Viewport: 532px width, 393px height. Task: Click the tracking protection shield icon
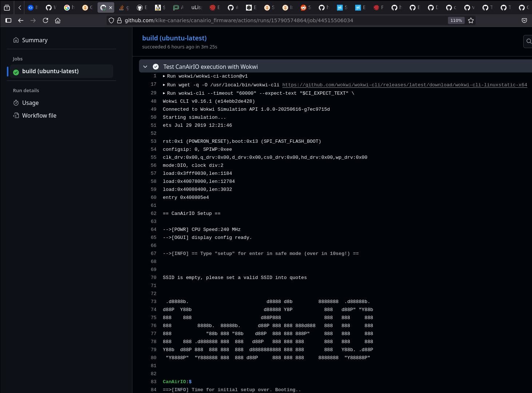click(112, 20)
